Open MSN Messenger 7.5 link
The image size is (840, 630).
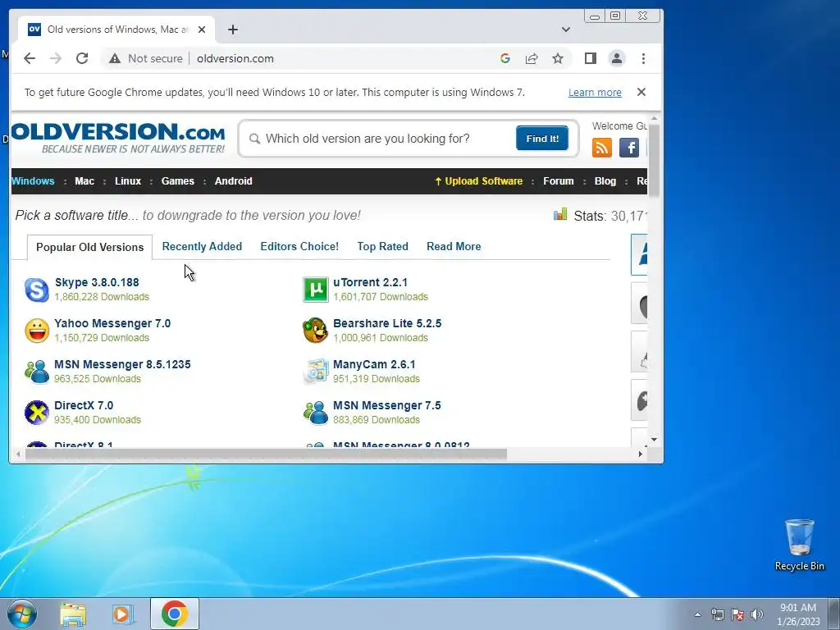387,405
